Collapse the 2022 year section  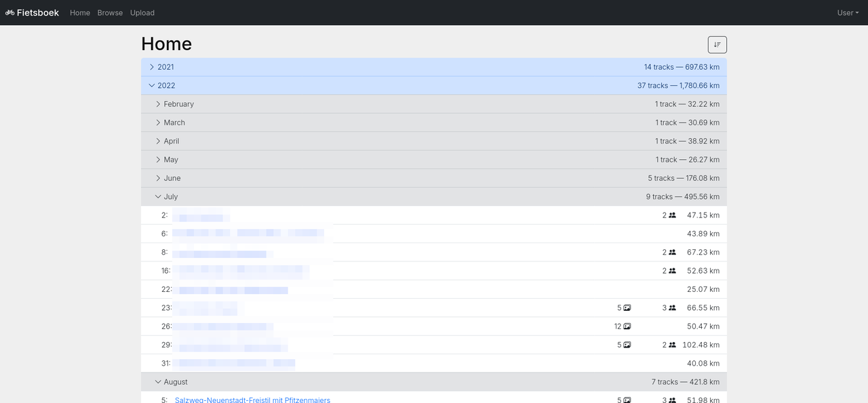[152, 86]
